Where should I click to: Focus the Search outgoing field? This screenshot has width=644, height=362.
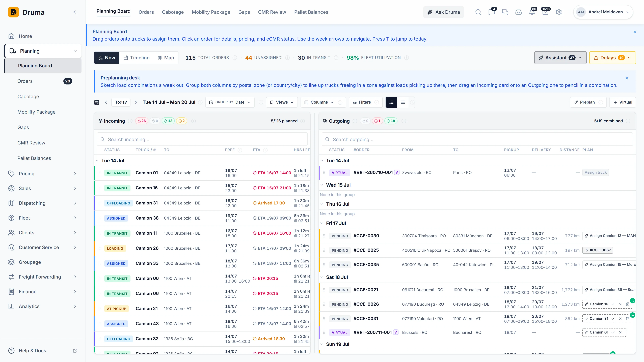[477, 139]
